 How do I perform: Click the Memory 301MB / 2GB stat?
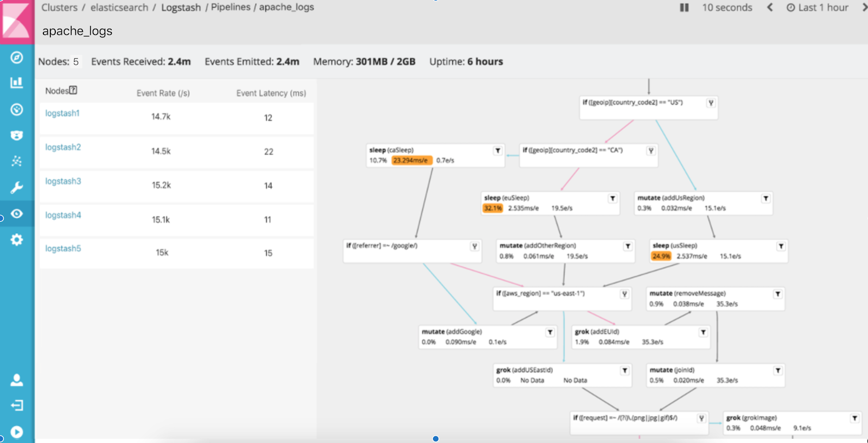(x=364, y=61)
